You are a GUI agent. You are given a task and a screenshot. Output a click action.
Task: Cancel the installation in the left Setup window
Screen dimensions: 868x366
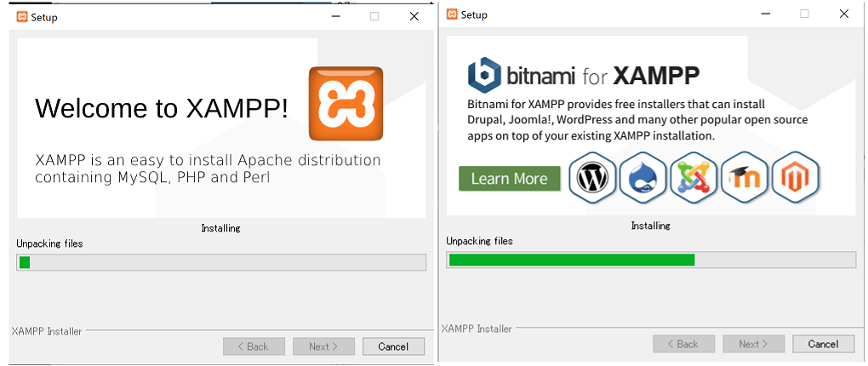(x=393, y=346)
